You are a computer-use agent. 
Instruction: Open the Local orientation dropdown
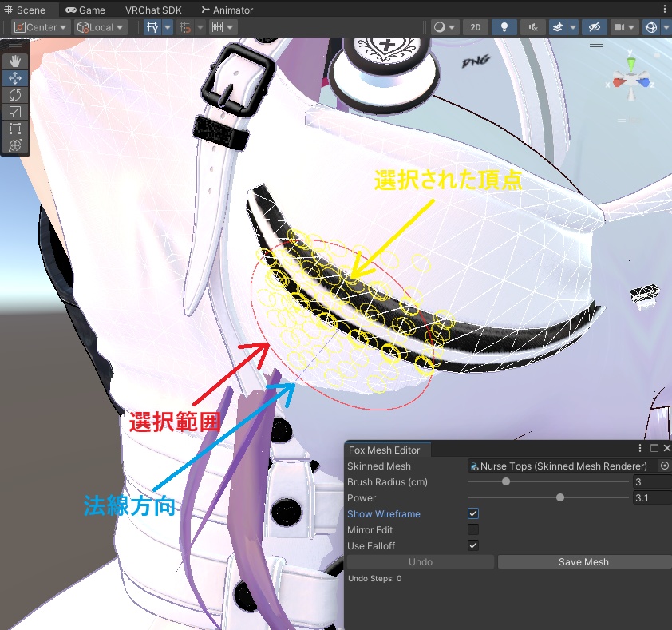[98, 26]
